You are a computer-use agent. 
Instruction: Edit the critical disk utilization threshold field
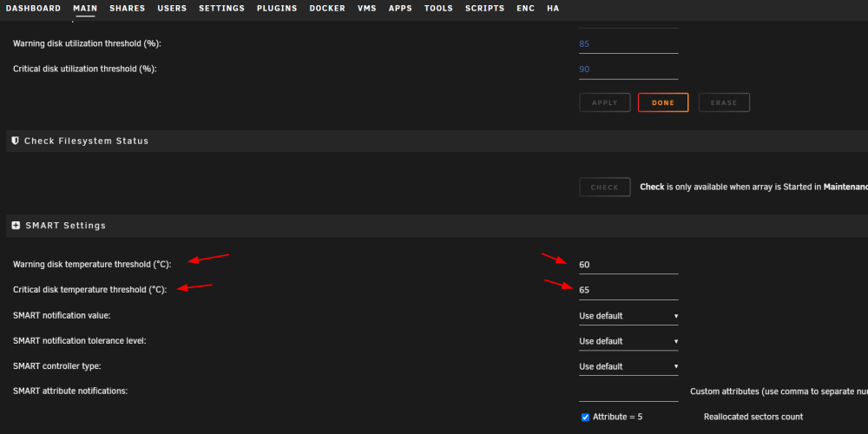(628, 69)
